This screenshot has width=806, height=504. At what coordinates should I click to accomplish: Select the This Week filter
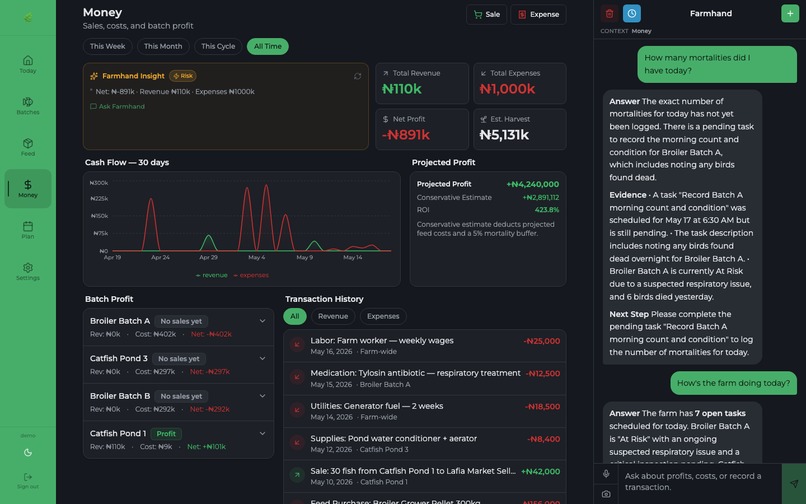(107, 46)
